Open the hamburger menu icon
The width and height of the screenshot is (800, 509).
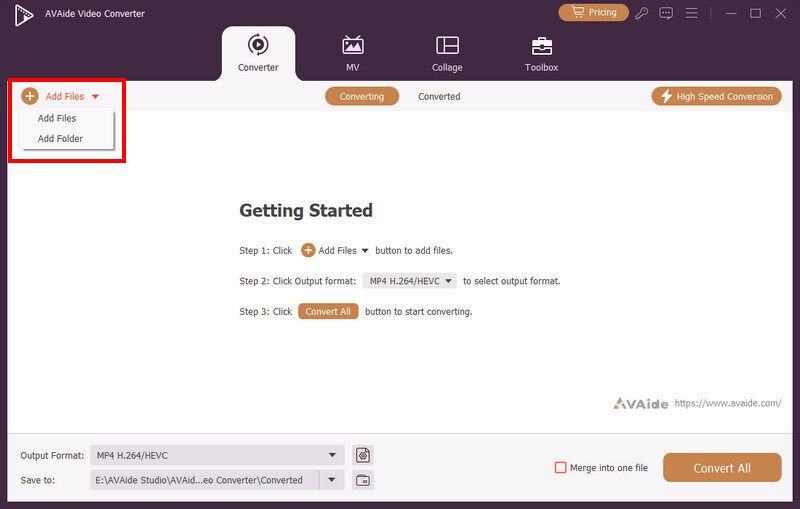(691, 13)
